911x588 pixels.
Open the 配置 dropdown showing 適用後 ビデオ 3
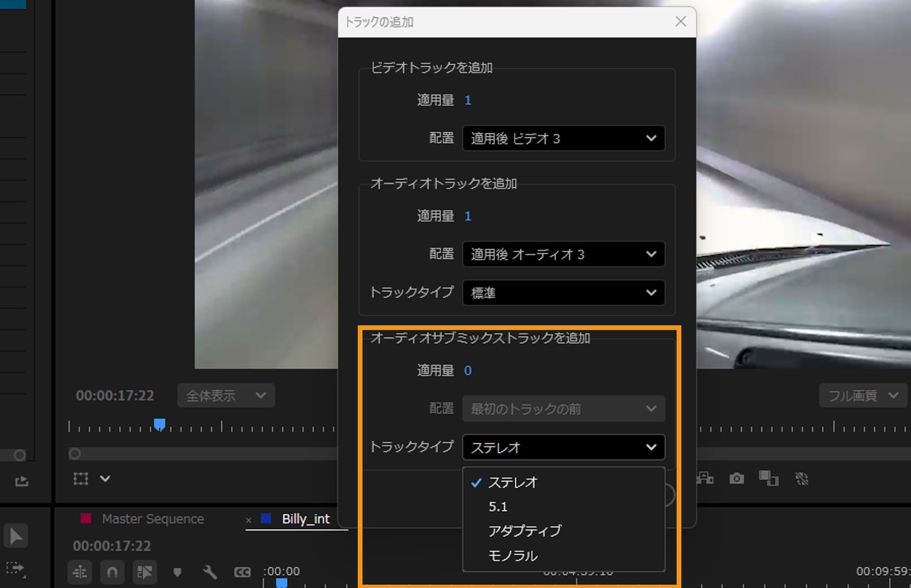click(563, 138)
